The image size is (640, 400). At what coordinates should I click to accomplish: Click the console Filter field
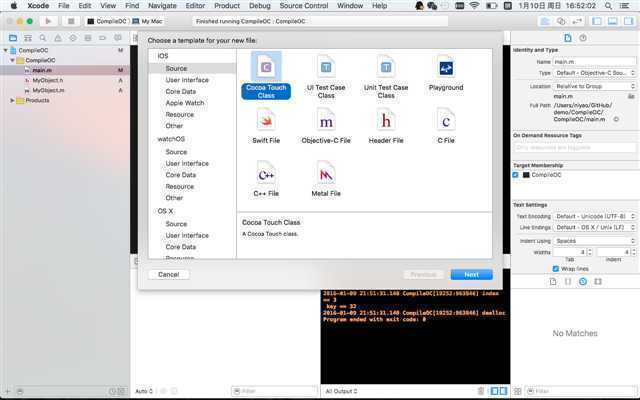(275, 391)
